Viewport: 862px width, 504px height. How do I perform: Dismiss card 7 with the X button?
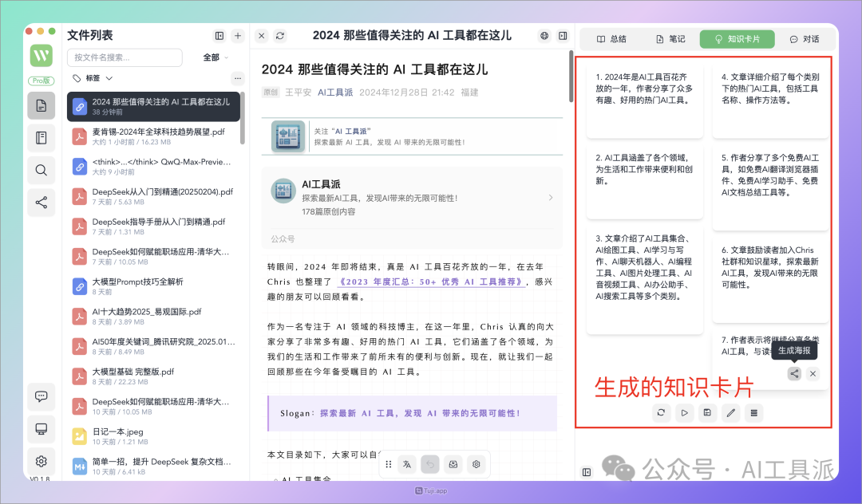point(813,374)
